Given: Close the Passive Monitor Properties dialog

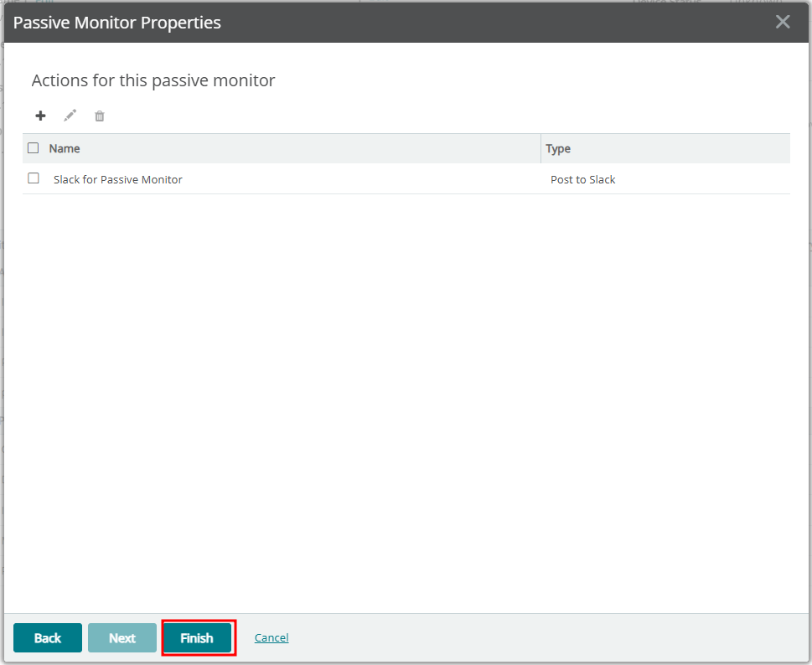Looking at the screenshot, I should pos(783,22).
